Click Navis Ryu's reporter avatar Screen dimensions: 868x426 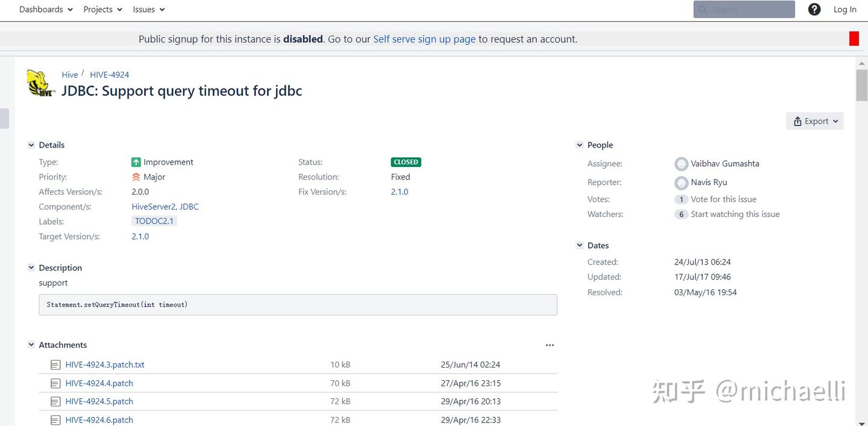tap(681, 182)
